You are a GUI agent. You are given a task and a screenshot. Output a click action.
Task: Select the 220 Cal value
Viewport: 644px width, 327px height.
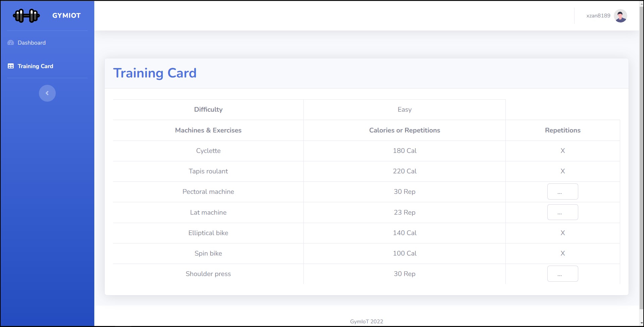click(x=404, y=171)
